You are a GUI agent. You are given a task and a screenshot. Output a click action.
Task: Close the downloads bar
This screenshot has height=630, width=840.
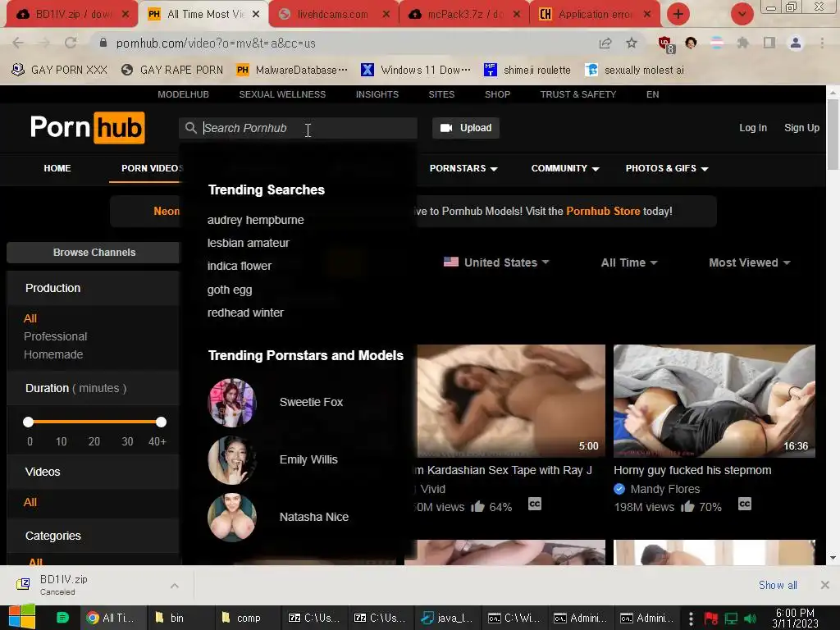pos(825,585)
